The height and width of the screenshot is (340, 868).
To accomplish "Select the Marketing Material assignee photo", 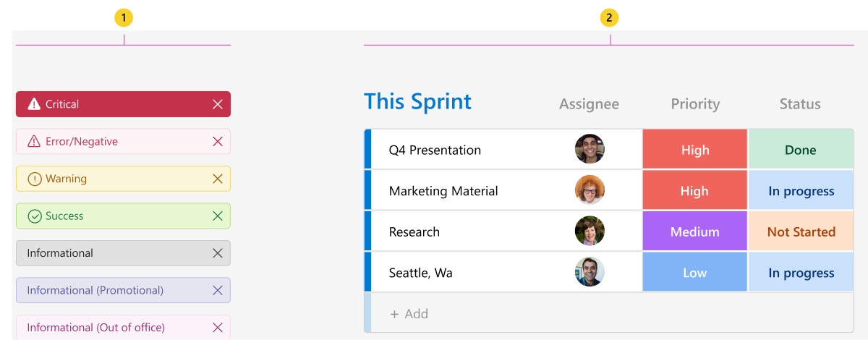I will [x=590, y=190].
